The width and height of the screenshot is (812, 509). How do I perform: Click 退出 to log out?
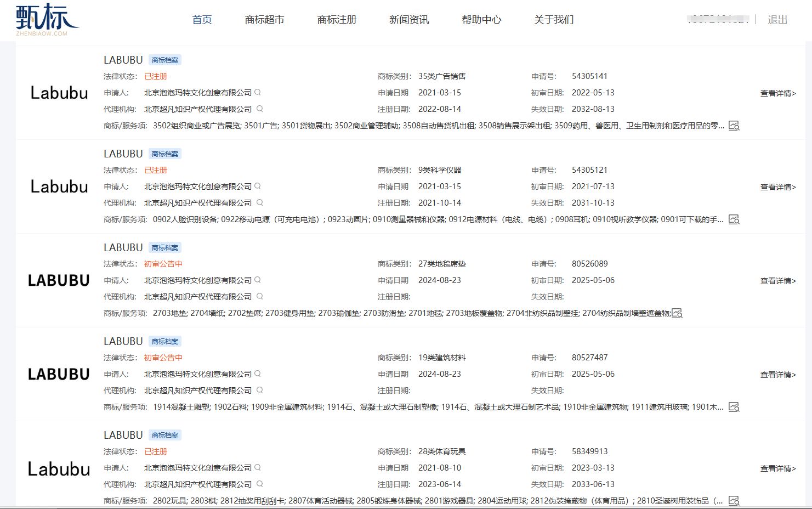[777, 20]
